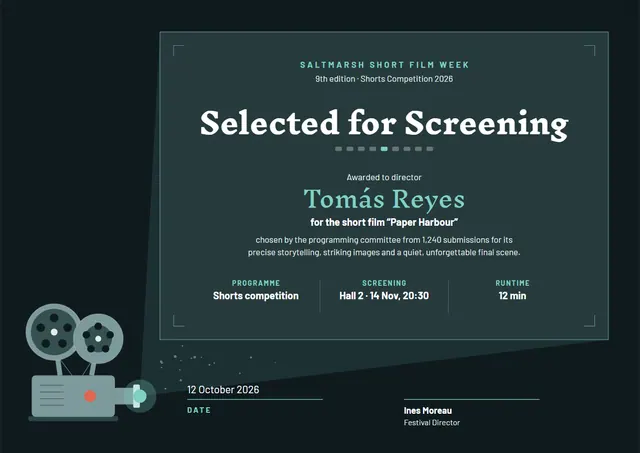Click the line ending "unforgettable final scene."
This screenshot has height=453, width=640.
384,253
